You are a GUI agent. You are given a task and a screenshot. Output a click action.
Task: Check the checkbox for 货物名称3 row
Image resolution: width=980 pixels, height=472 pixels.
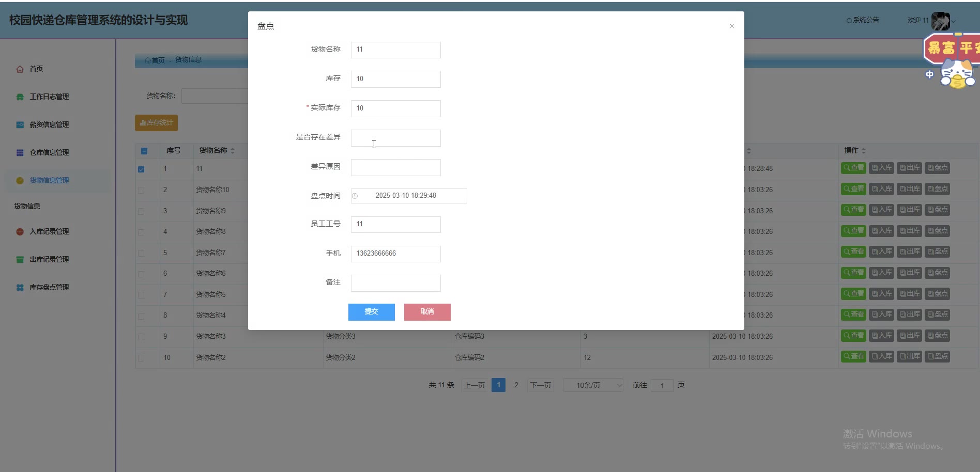(141, 337)
